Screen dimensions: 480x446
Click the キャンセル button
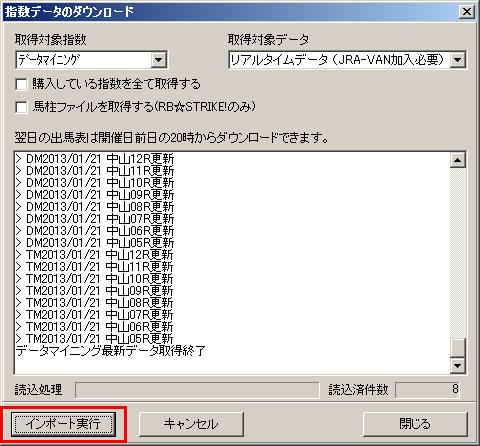pyautogui.click(x=191, y=424)
